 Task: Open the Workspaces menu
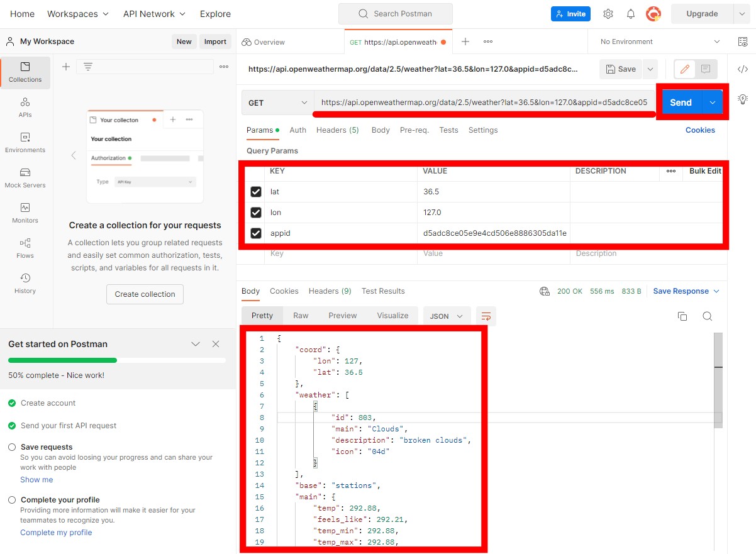point(78,14)
